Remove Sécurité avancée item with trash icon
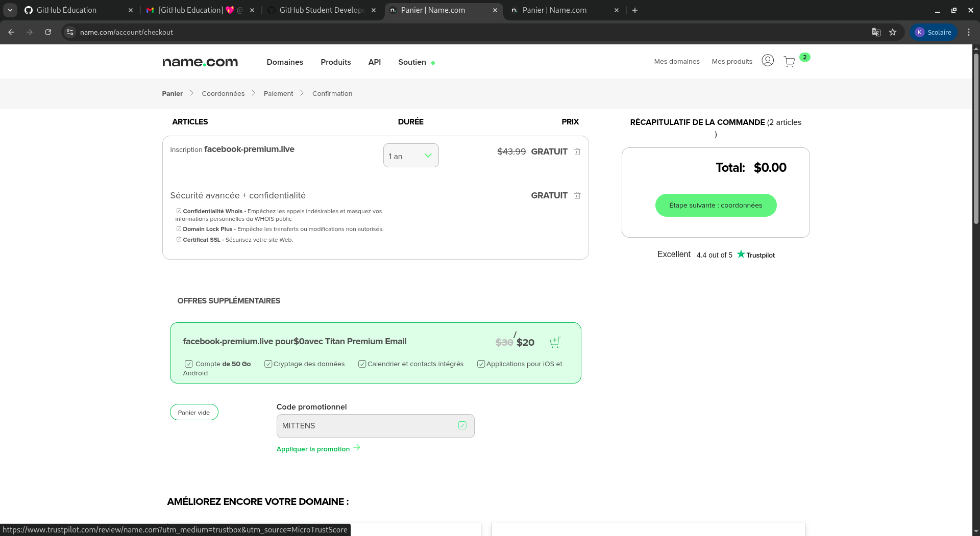This screenshot has width=980, height=536. [x=577, y=195]
